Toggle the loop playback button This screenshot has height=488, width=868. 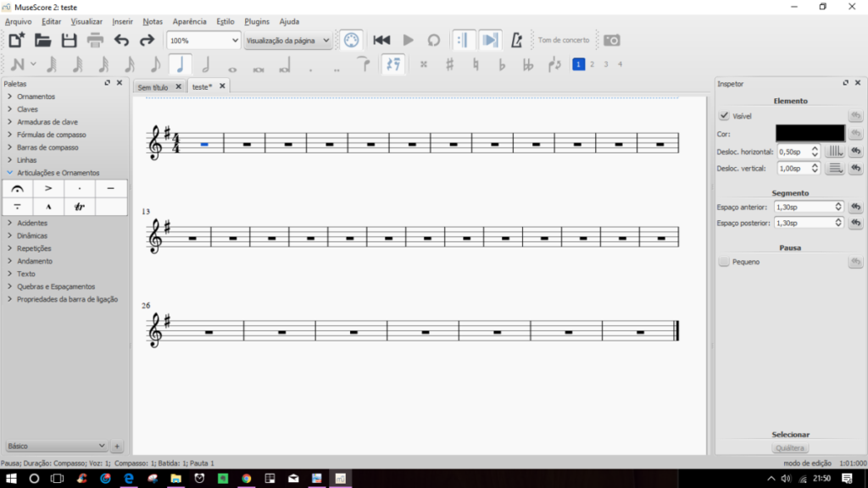pyautogui.click(x=433, y=40)
